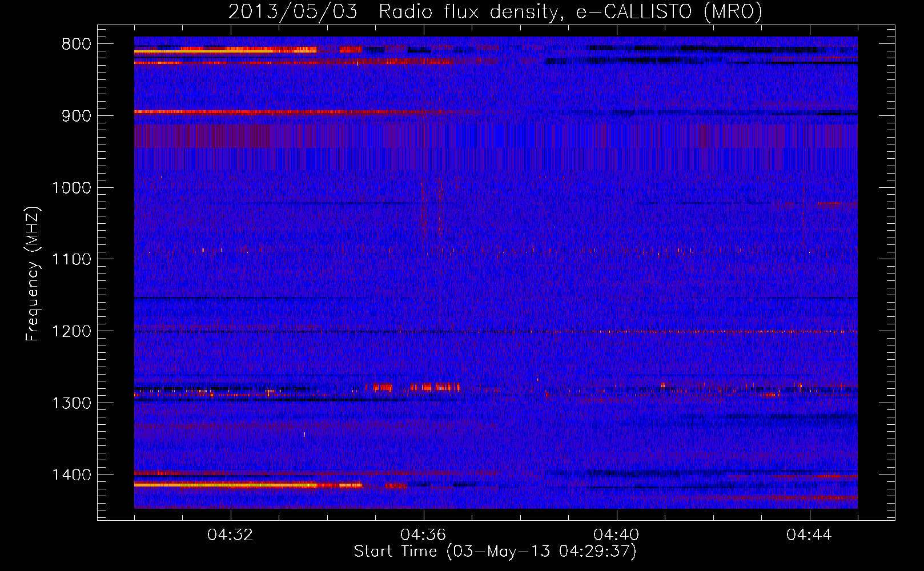Viewport: 924px width, 571px height.
Task: Click the 1300 frequency tick label
Action: pyautogui.click(x=71, y=403)
